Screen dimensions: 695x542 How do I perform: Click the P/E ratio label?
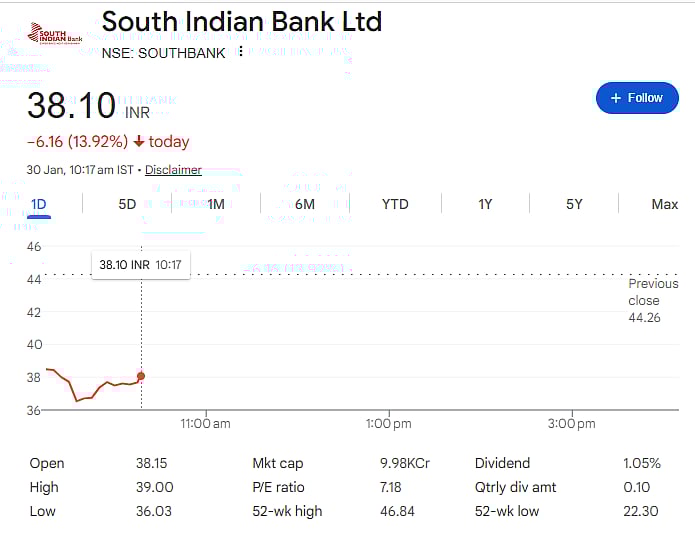tap(278, 487)
